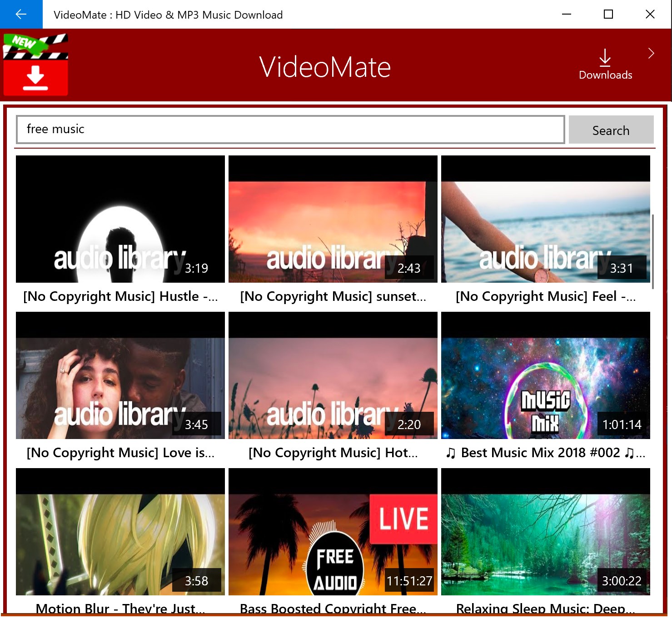Open the Bass Boosted LIVE thumbnail
Screen dimensions: 672x629
pos(333,532)
